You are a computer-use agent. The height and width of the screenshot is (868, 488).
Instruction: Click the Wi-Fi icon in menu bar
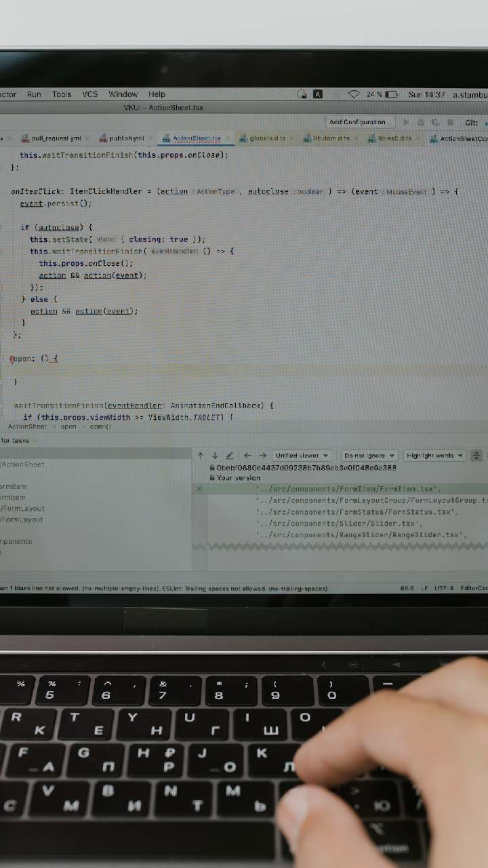[x=353, y=94]
